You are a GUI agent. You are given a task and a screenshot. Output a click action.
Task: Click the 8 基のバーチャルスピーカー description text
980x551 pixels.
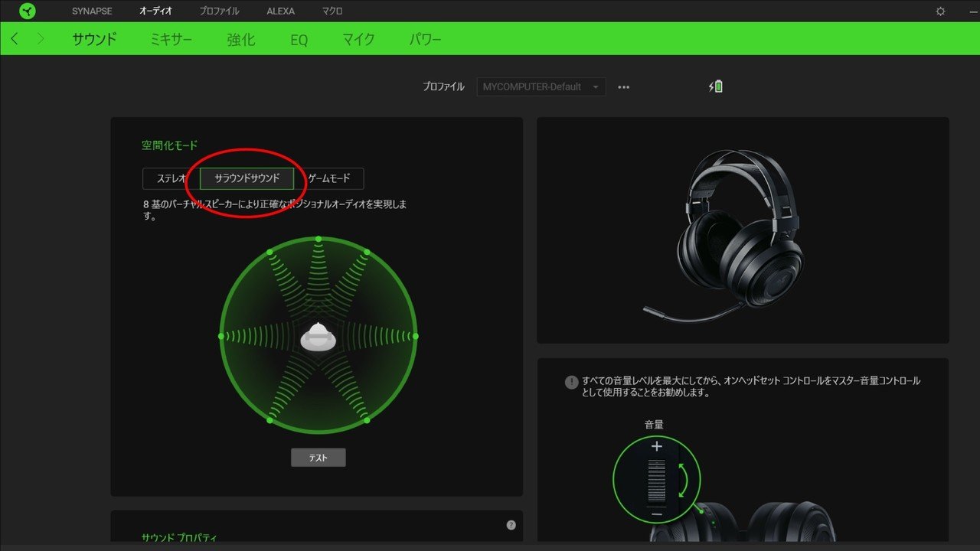(x=275, y=210)
